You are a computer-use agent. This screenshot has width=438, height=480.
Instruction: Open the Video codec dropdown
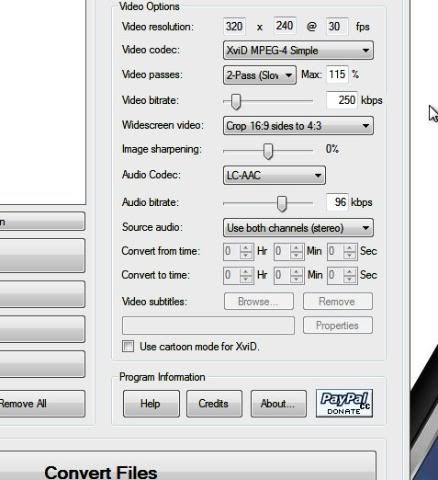pyautogui.click(x=298, y=50)
